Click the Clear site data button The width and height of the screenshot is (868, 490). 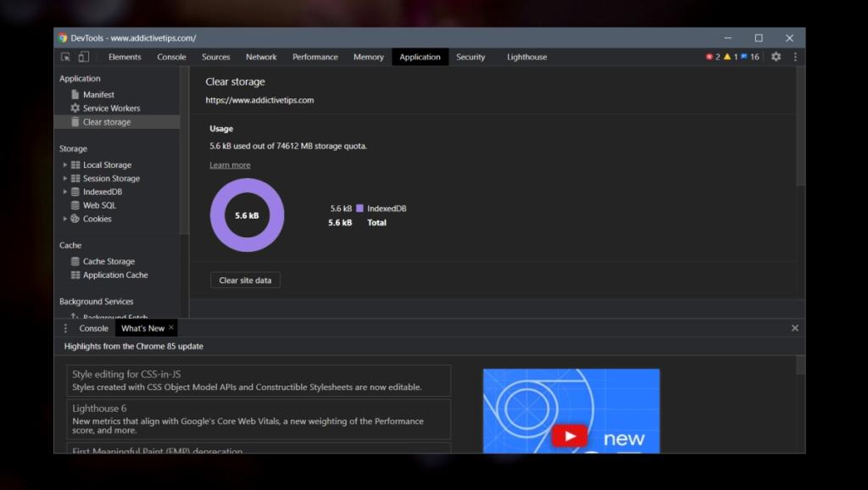245,280
